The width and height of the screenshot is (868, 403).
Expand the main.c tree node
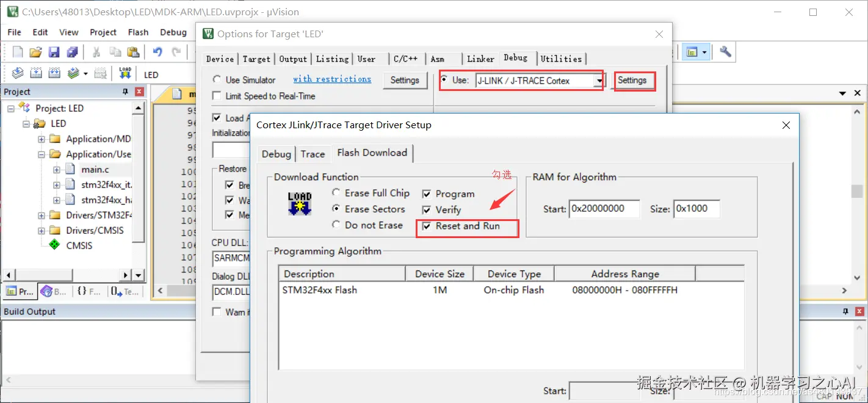point(56,169)
